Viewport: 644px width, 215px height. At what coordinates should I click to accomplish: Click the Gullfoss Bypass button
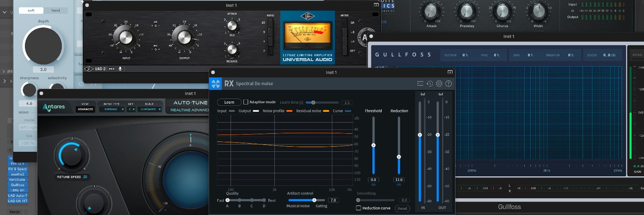coord(637,55)
